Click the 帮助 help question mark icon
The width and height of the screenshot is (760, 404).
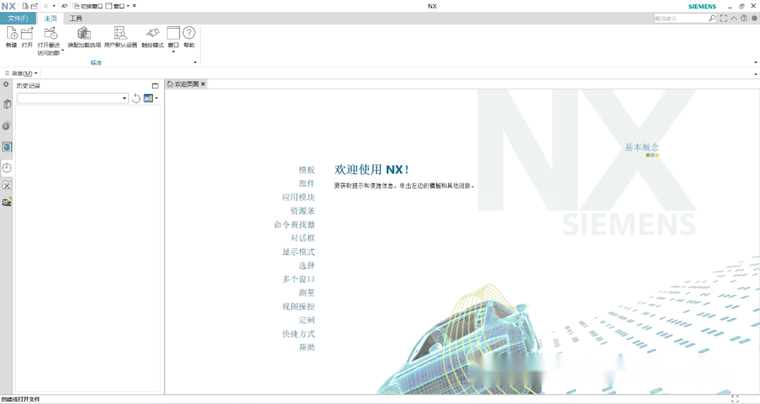pyautogui.click(x=189, y=35)
